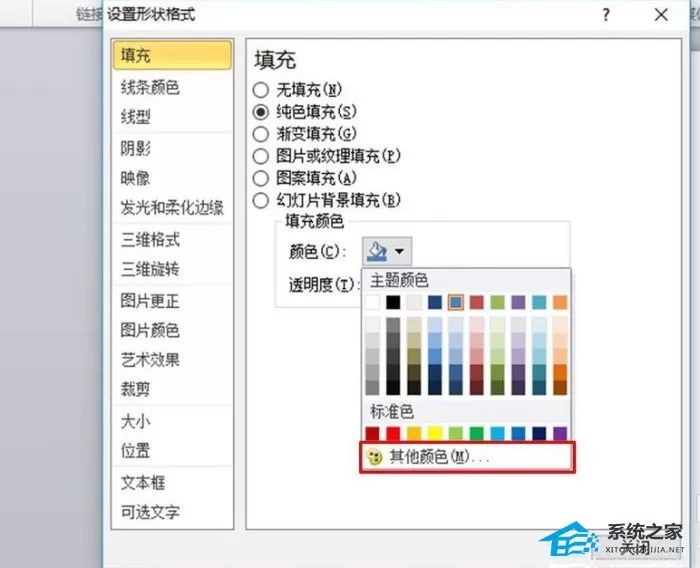Choose 幻灯片背景填充 radio option
Viewport: 700px width, 568px height.
point(261,200)
